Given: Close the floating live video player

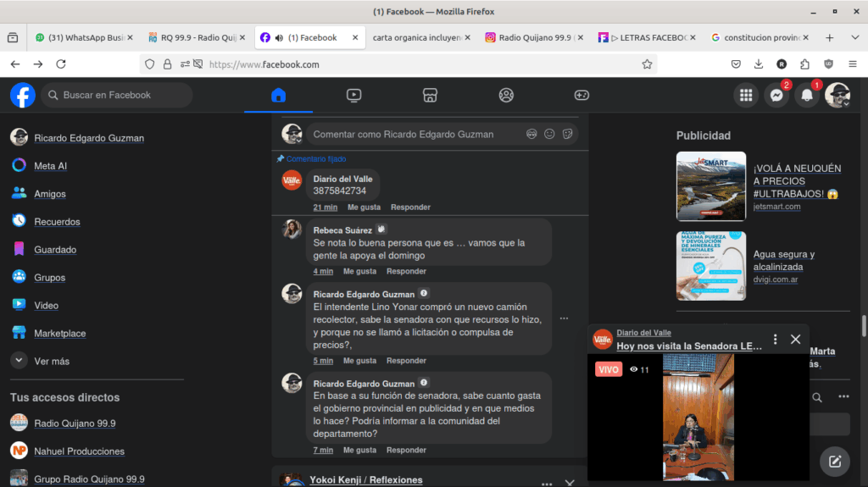Looking at the screenshot, I should 795,339.
